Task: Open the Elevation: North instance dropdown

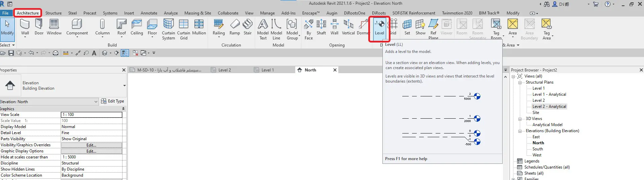Action: coord(96,101)
